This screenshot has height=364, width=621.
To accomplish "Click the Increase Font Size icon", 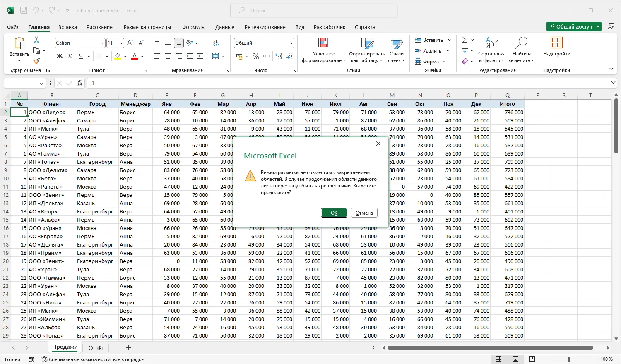I will coord(130,43).
